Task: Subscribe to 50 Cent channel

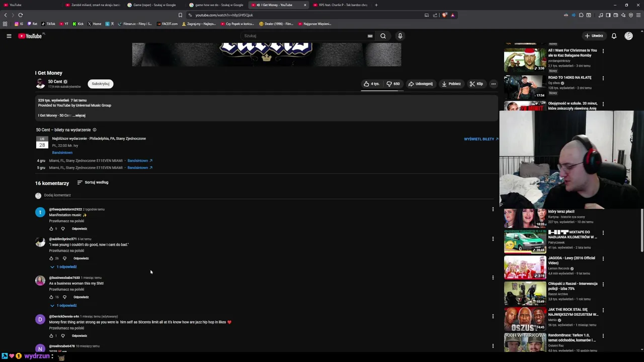Action: [x=100, y=83]
